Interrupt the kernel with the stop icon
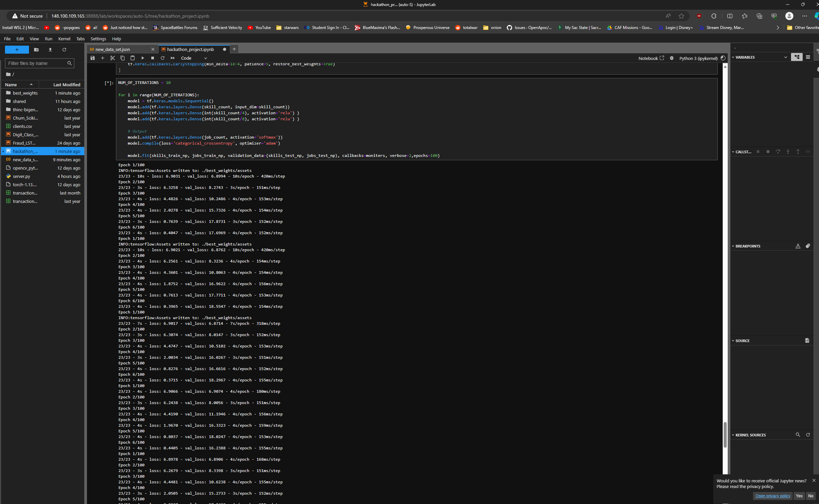The height and width of the screenshot is (504, 819). (153, 58)
